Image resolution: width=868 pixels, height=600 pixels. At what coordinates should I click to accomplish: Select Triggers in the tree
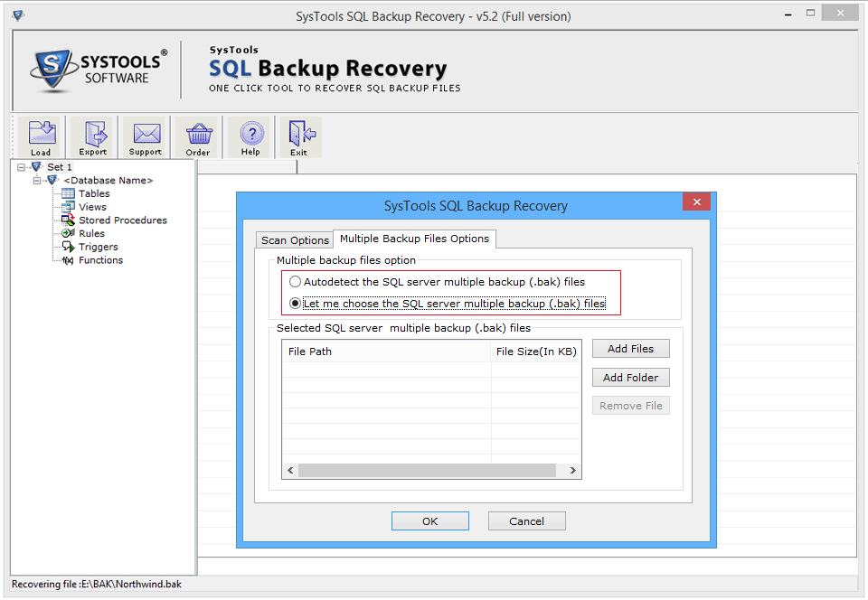click(x=98, y=247)
